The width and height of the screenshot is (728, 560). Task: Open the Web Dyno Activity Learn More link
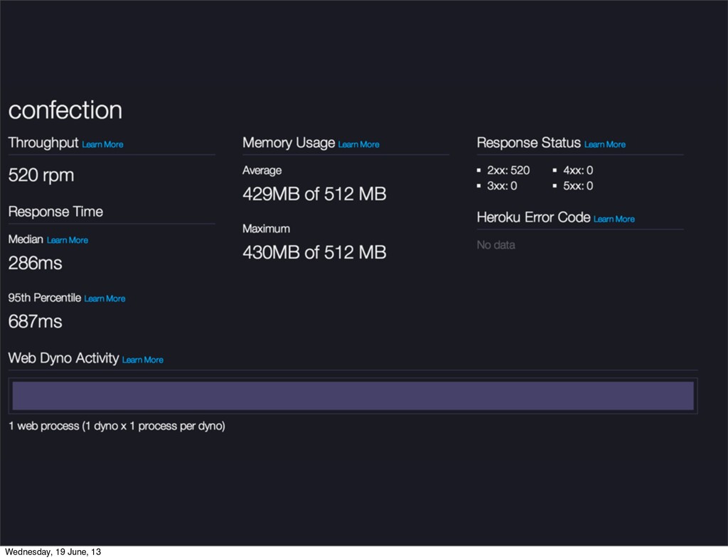pyautogui.click(x=142, y=360)
